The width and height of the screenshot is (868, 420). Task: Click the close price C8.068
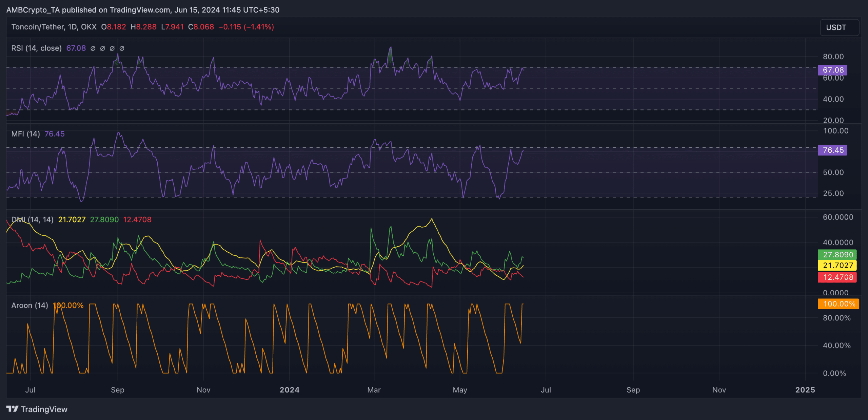201,27
